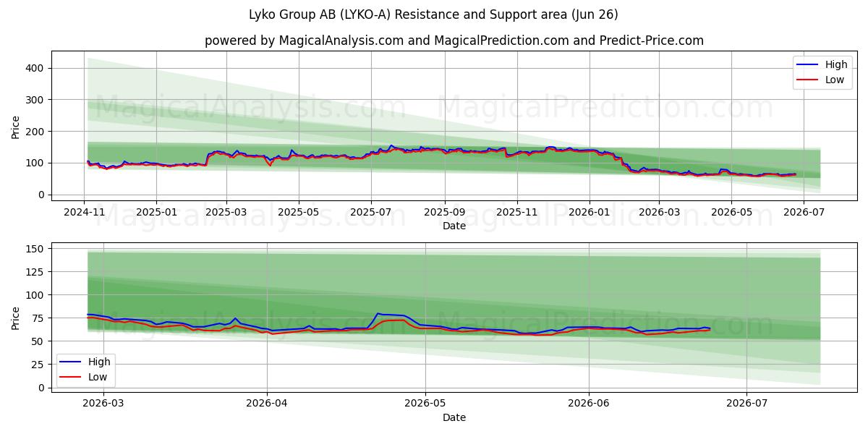Screen dimensions: 868x434
Task: Click the bottom chart x-axis label '2026-06'
Action: click(x=589, y=403)
